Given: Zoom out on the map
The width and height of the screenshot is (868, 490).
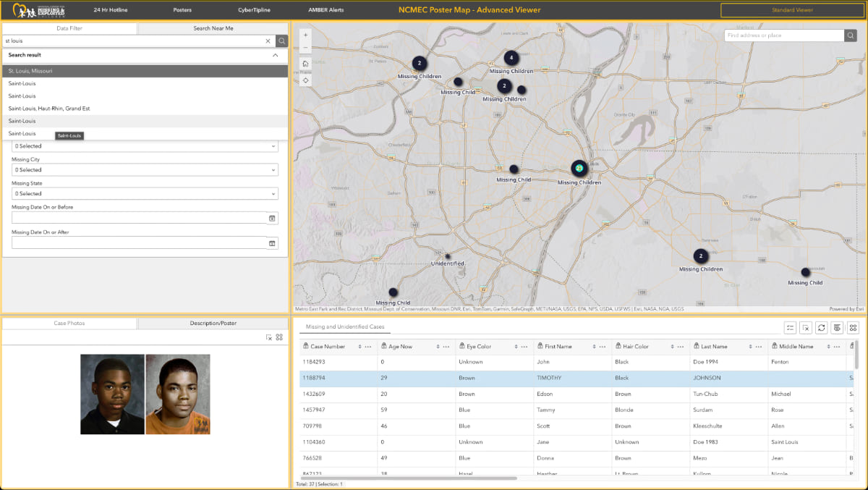Looking at the screenshot, I should coord(305,47).
